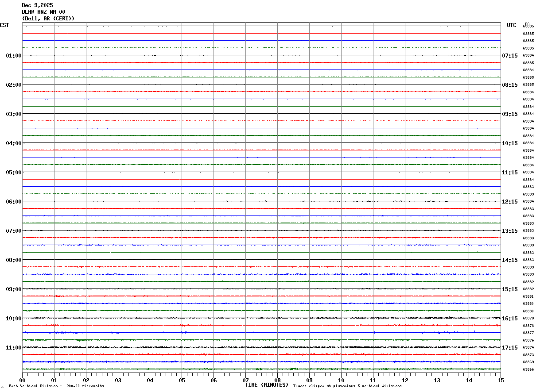
Task: Click the UTC timezone header
Action: [x=511, y=25]
